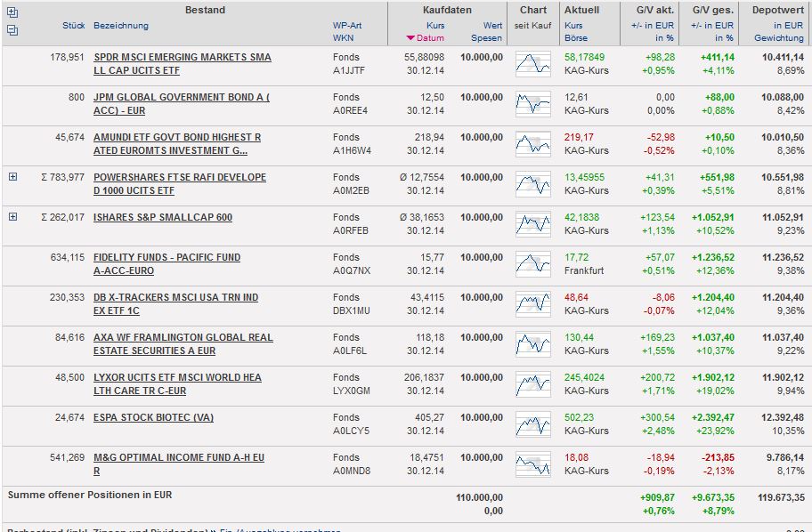Expand the ISHARES S&P SMALLCAP 600 row
The image size is (812, 532).
point(12,217)
